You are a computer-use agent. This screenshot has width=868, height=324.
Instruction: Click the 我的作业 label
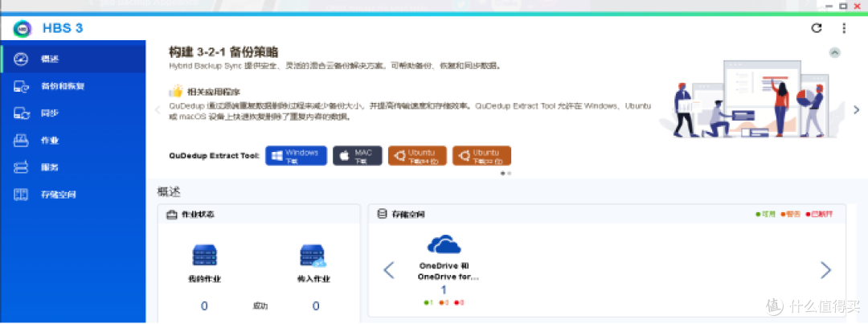(x=204, y=279)
